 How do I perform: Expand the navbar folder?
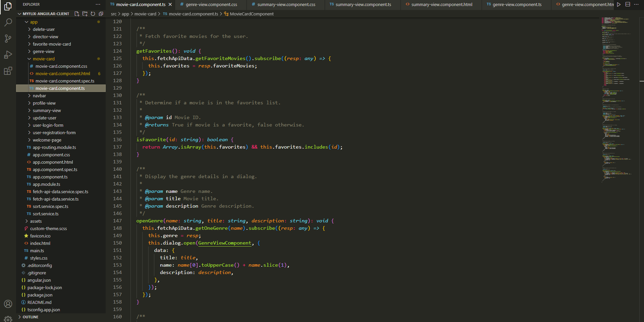[x=61, y=96]
